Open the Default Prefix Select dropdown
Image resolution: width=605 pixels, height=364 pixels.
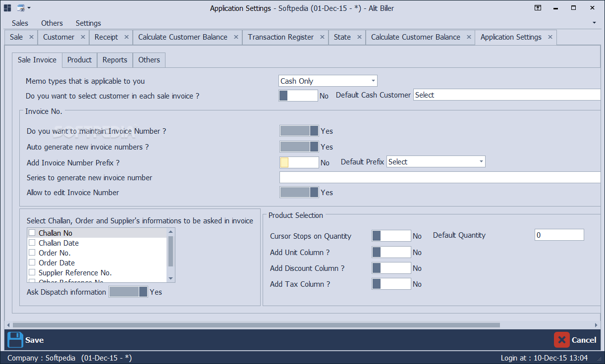click(436, 161)
